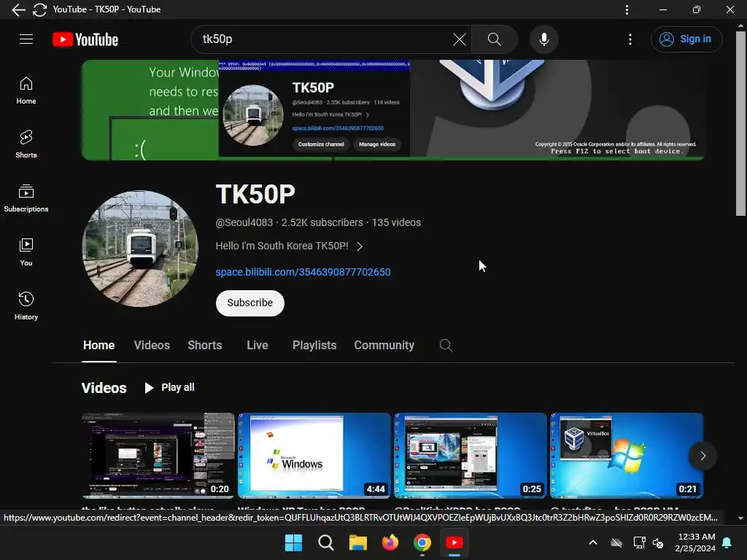
Task: Search within the channel magnifier icon
Action: coord(446,345)
